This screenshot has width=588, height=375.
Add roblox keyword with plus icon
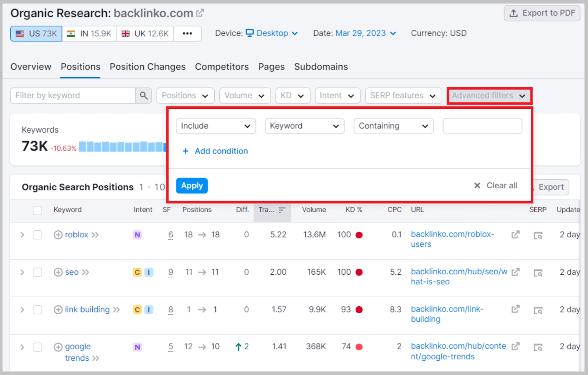[x=58, y=235]
